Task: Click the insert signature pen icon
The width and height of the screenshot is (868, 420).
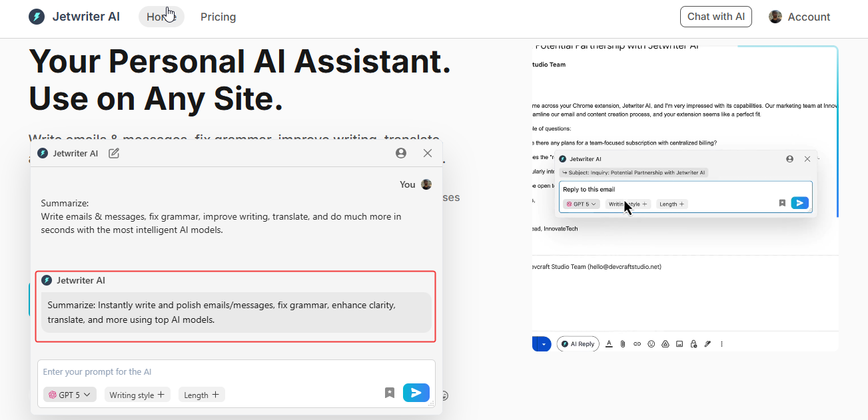Action: coord(707,344)
